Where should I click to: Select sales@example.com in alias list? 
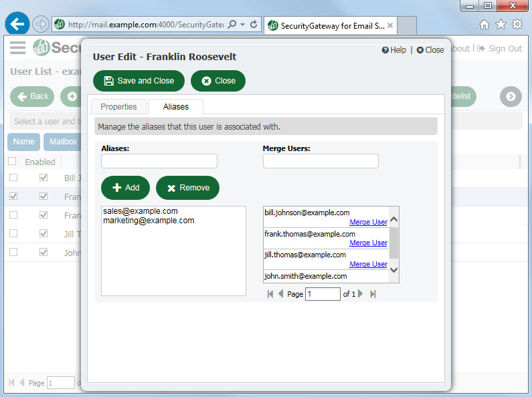click(141, 211)
